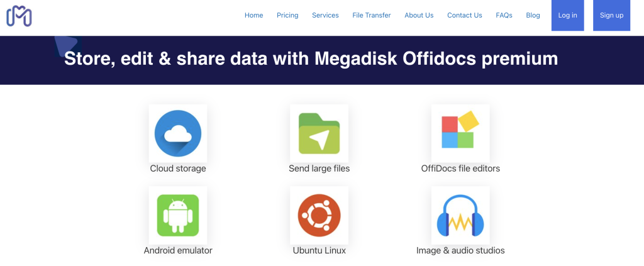Go to the Home menu item
Image resolution: width=644 pixels, height=266 pixels.
coord(254,16)
